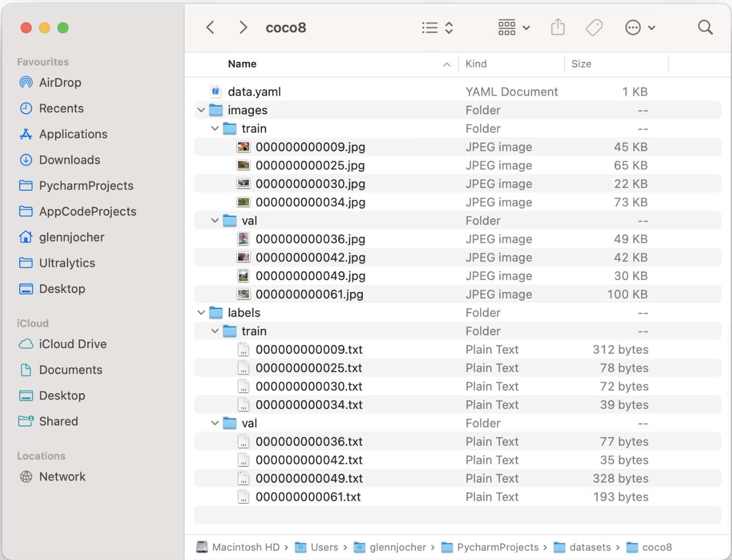Select the 000000000061.jpg image thumbnail
The image size is (732, 560).
tap(243, 295)
